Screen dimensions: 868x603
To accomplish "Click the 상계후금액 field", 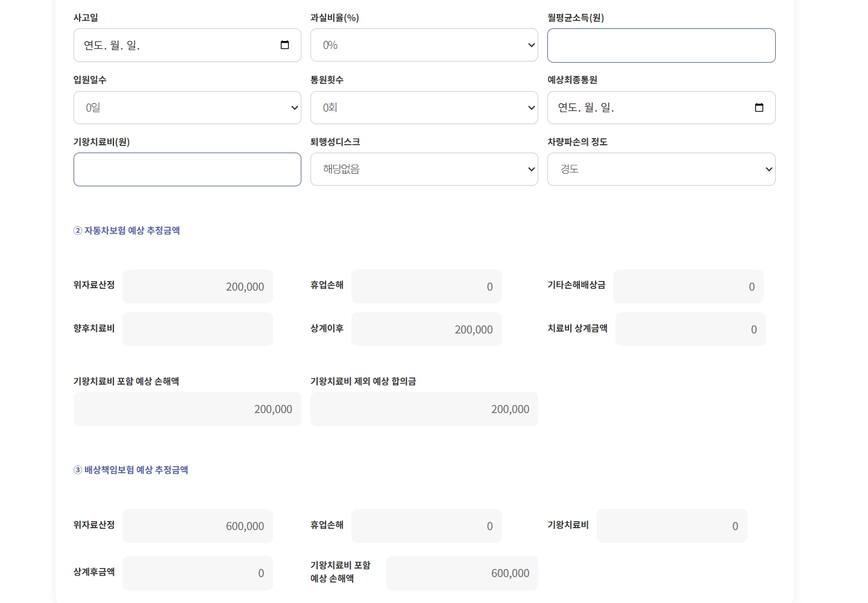I will point(198,573).
